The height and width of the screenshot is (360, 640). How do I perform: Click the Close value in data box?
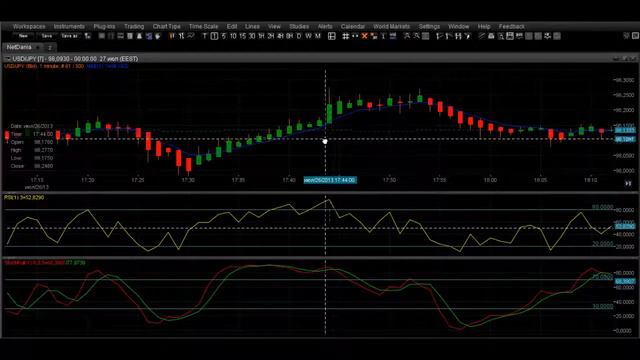pyautogui.click(x=44, y=166)
